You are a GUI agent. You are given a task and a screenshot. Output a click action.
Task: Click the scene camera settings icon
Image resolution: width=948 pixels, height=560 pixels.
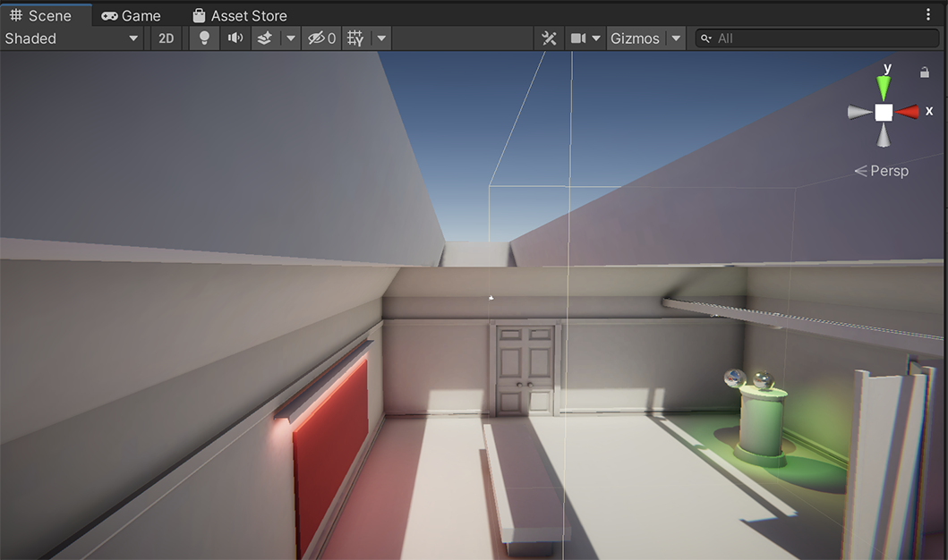(579, 38)
